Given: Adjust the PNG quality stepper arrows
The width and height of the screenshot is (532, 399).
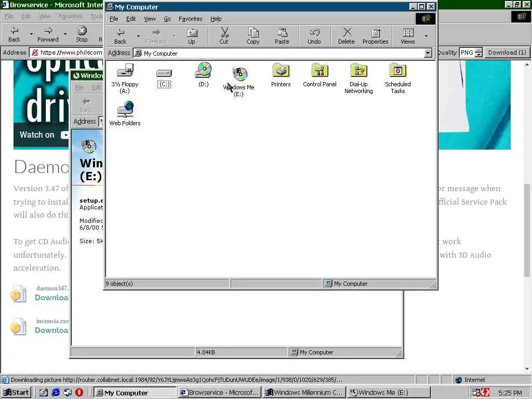Looking at the screenshot, I should pyautogui.click(x=478, y=52).
